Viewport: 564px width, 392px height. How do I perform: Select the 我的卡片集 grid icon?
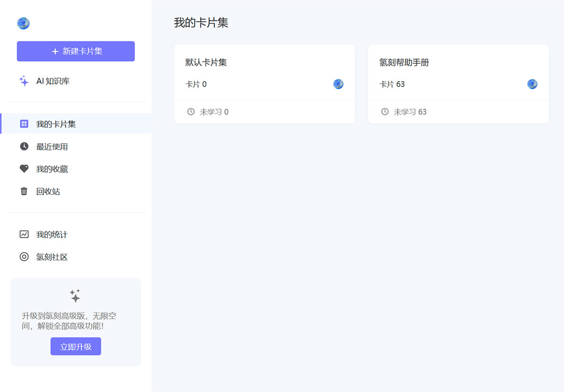24,124
